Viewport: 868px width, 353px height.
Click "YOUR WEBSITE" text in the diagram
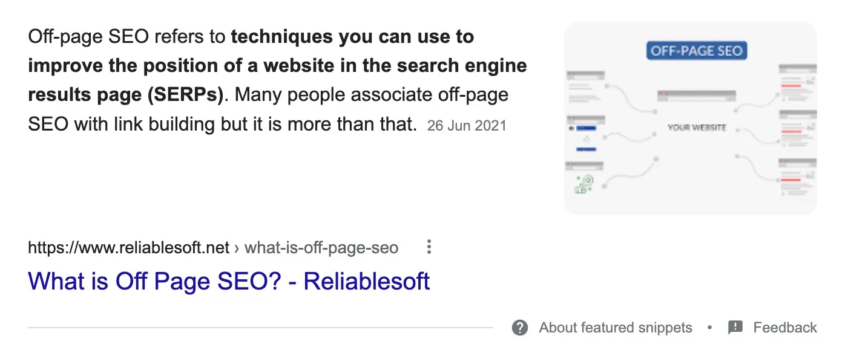[697, 128]
